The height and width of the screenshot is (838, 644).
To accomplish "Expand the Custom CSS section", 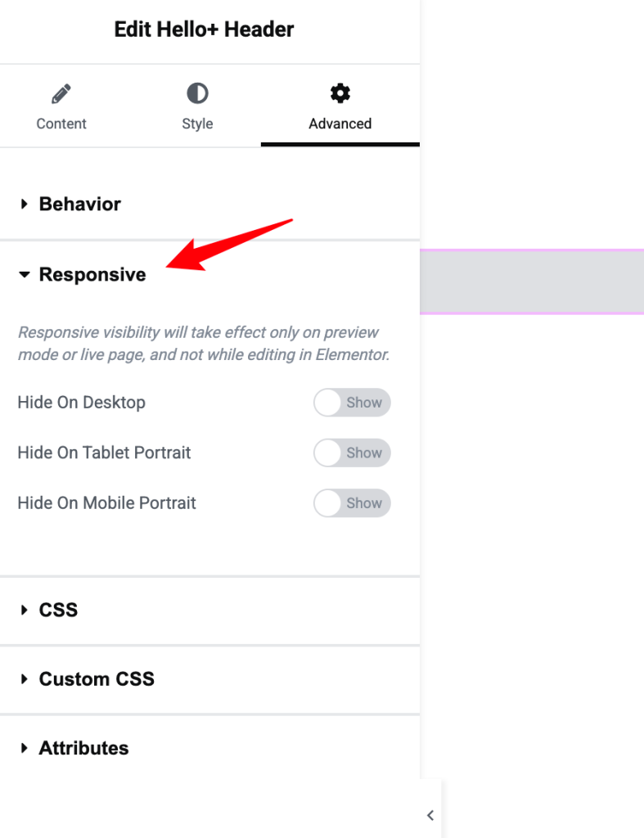I will 209,679.
